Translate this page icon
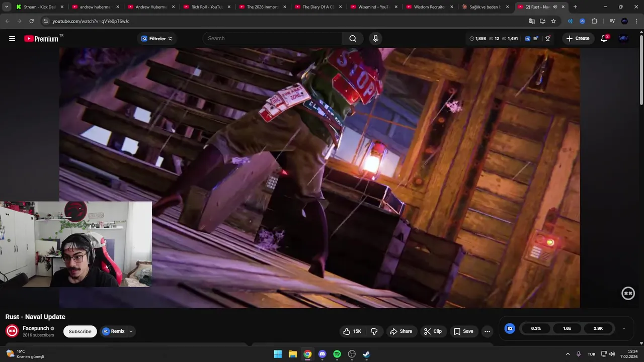The image size is (644, 362). pos(532,21)
